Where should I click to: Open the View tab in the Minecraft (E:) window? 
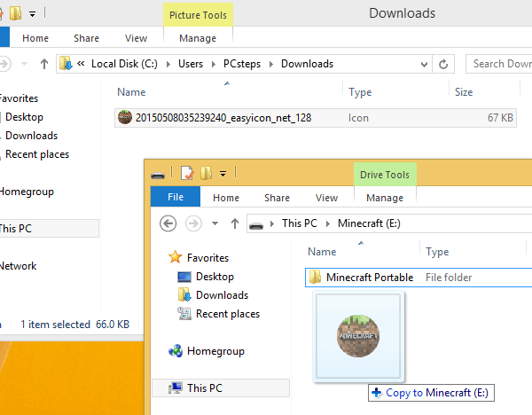326,198
